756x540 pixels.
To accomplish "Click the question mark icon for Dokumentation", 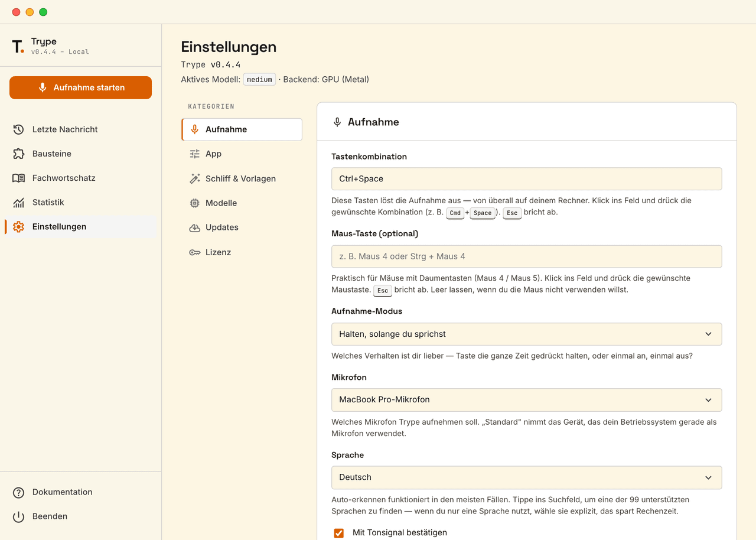I will [18, 492].
